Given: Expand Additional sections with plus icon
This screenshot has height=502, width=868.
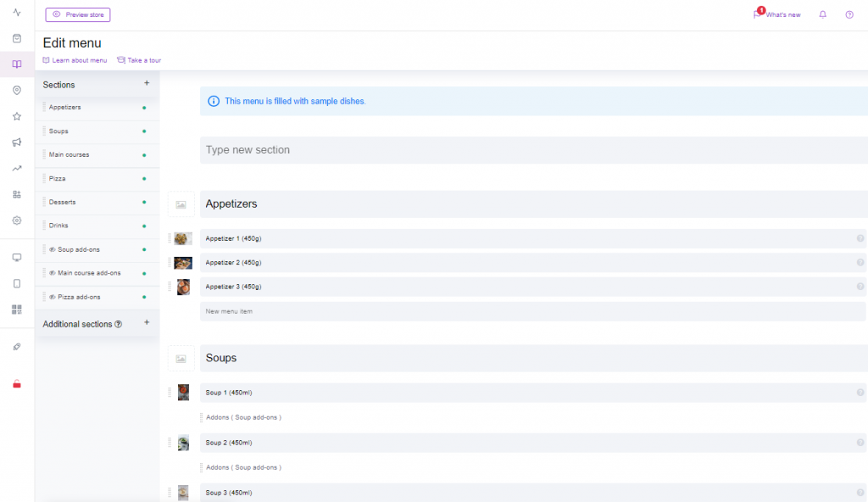Looking at the screenshot, I should 147,322.
